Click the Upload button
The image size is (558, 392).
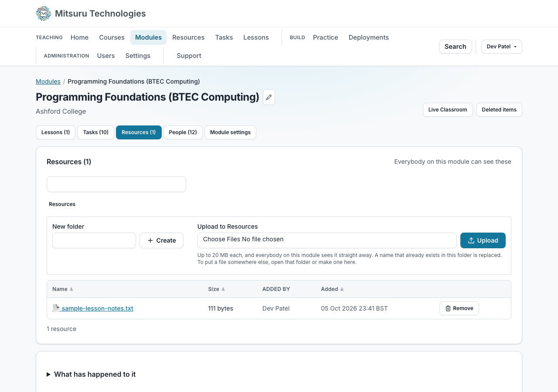click(x=483, y=240)
